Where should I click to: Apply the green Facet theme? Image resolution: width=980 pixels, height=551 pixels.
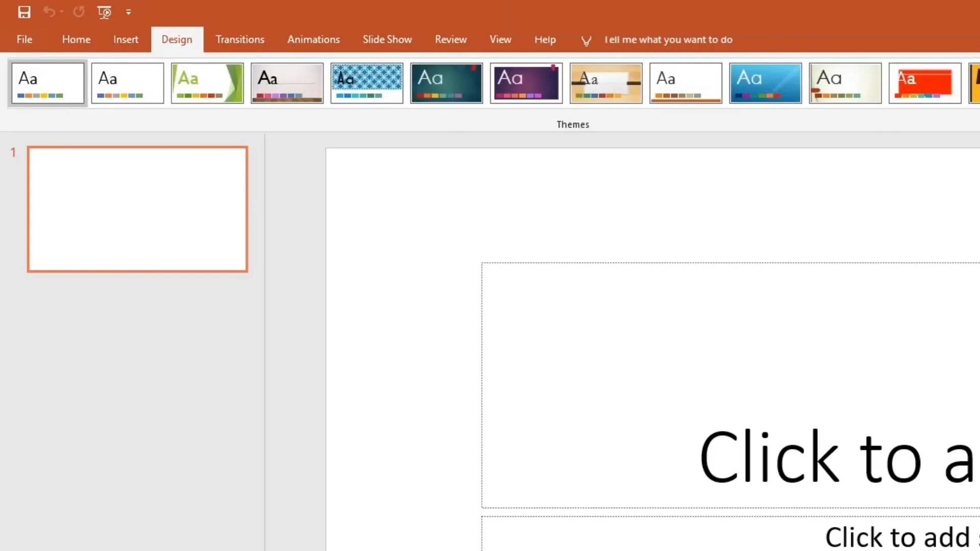pos(207,83)
